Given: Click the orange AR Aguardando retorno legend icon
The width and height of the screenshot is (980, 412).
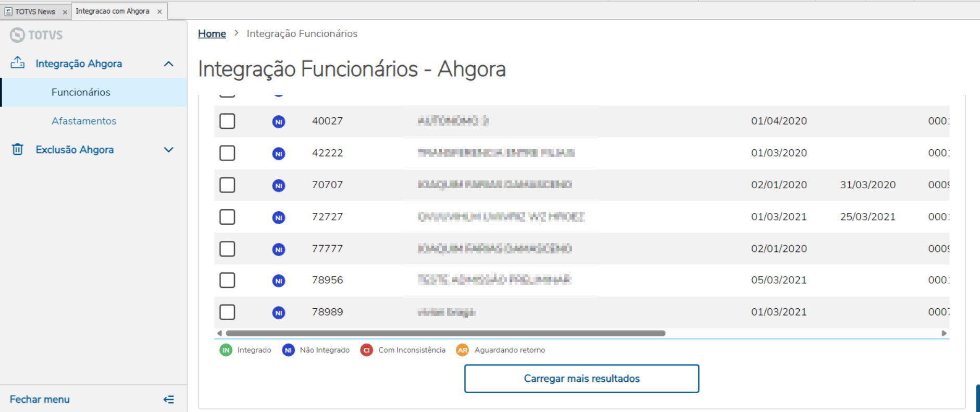Looking at the screenshot, I should 463,350.
